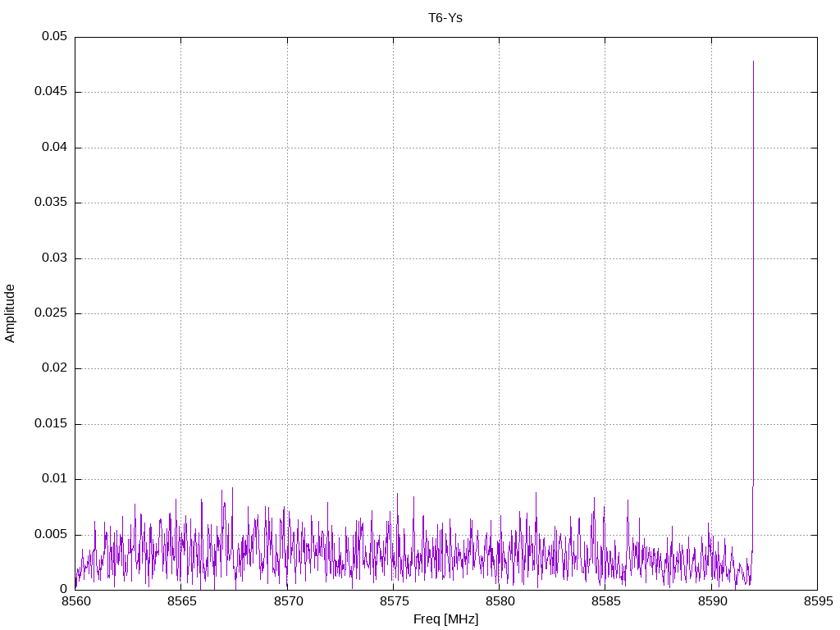This screenshot has height=630, width=840.
Task: Select the 8565 x-axis tick label
Action: coord(181,601)
